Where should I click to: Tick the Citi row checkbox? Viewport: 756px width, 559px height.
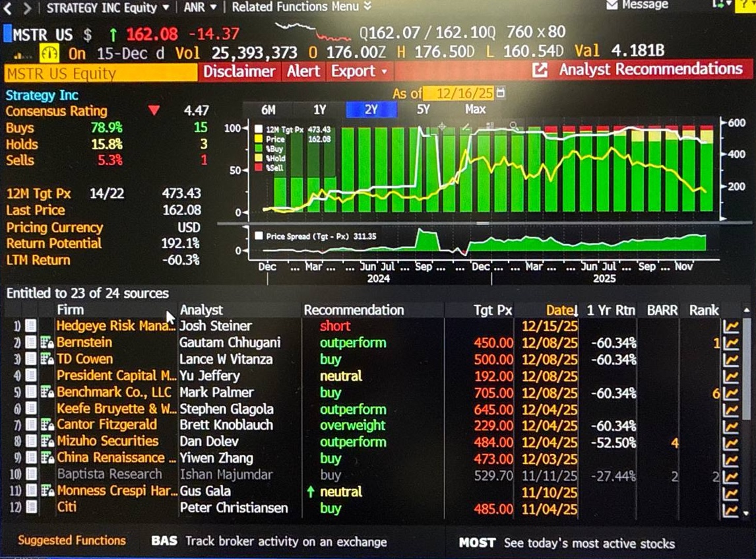31,507
